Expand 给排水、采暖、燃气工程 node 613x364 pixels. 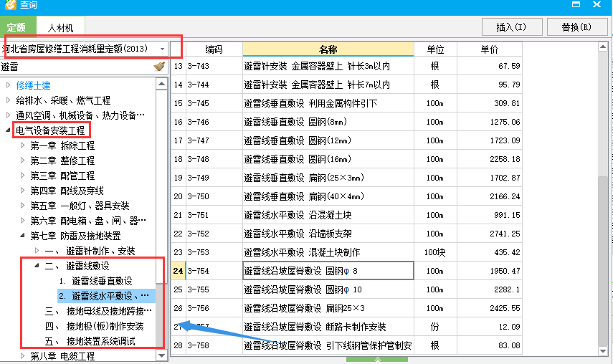(8, 100)
